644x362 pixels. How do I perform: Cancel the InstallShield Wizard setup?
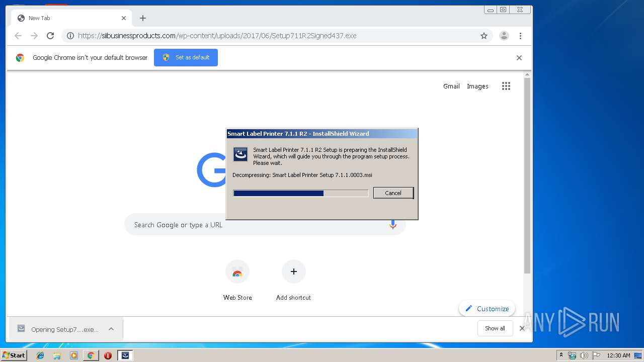[393, 193]
